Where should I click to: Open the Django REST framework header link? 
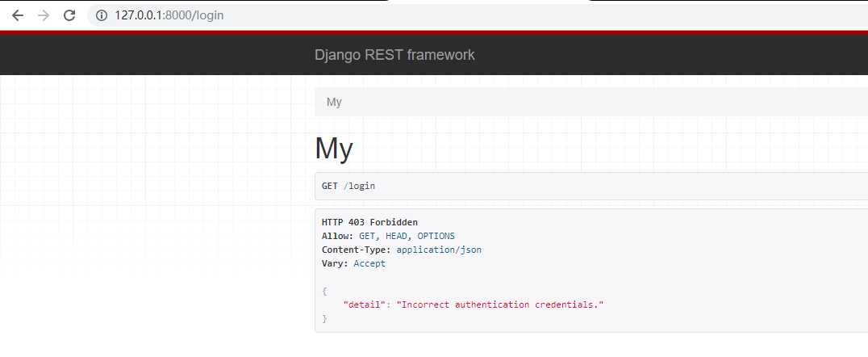(x=394, y=55)
